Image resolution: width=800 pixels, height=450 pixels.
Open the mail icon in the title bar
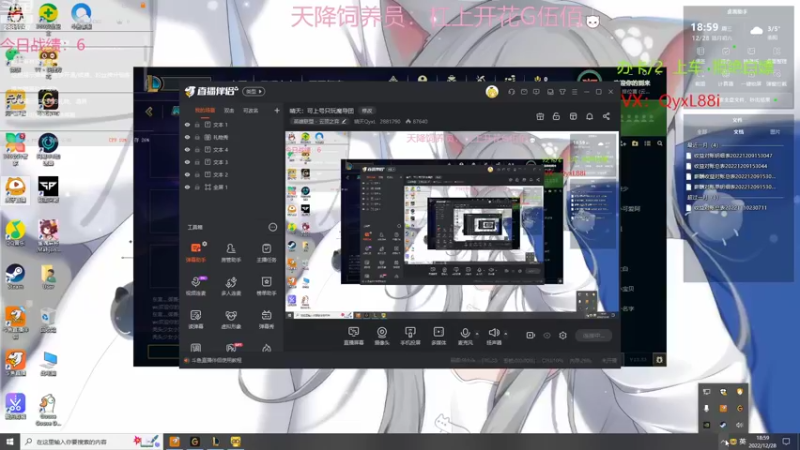524,92
